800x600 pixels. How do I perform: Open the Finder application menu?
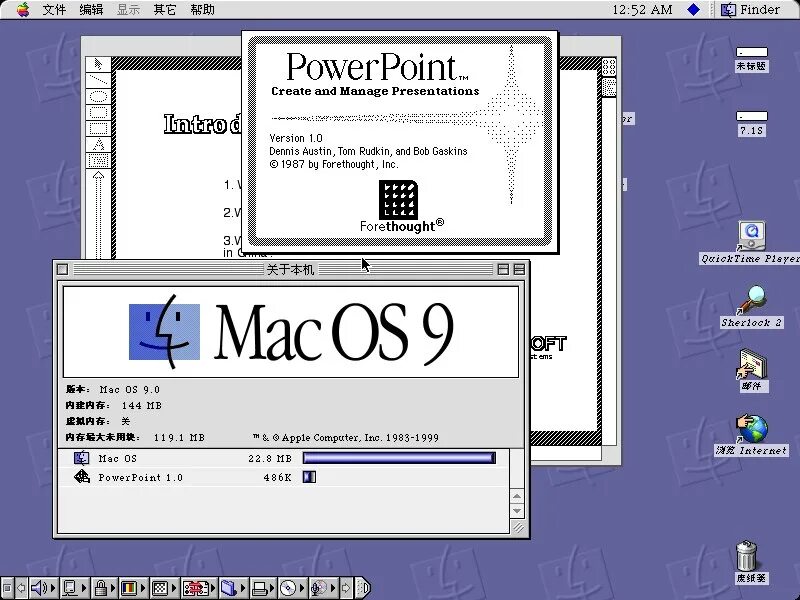pyautogui.click(x=751, y=9)
